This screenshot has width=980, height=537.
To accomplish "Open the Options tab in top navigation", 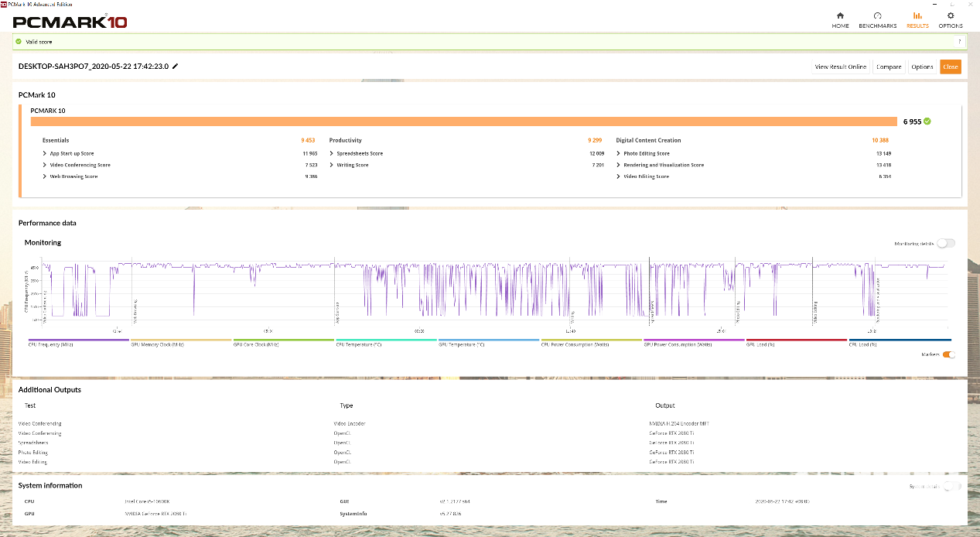I will (x=951, y=20).
